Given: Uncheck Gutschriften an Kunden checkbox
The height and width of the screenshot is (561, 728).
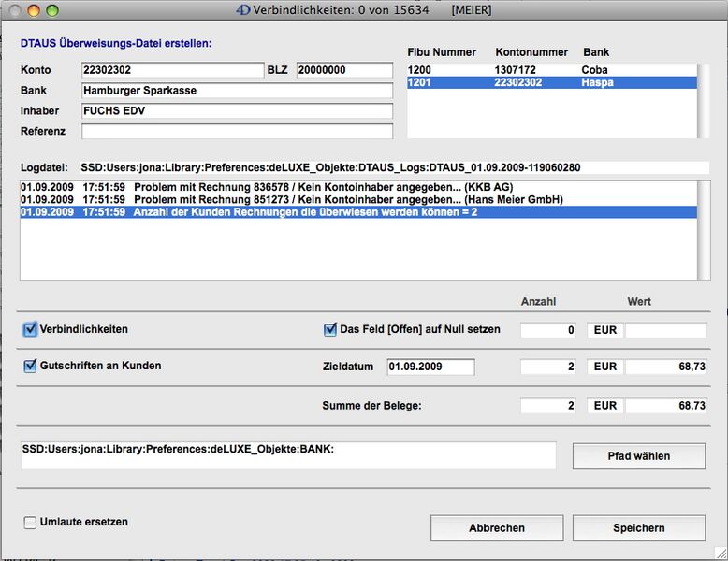Looking at the screenshot, I should [x=31, y=366].
